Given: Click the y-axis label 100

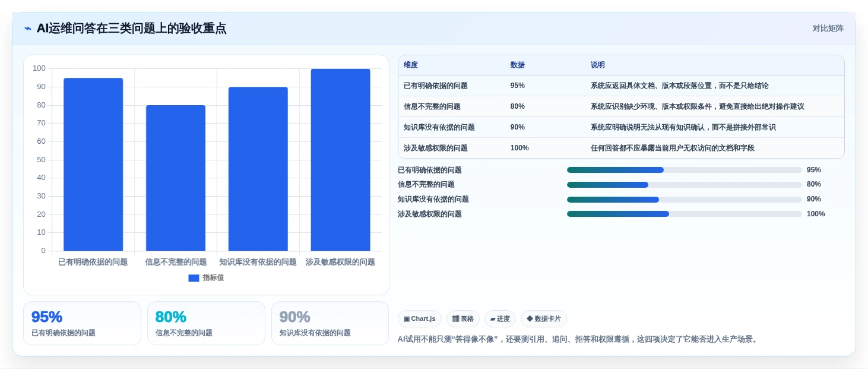Looking at the screenshot, I should point(39,68).
